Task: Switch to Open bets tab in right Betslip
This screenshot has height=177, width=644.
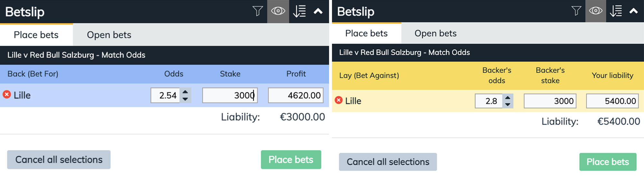Action: tap(435, 34)
